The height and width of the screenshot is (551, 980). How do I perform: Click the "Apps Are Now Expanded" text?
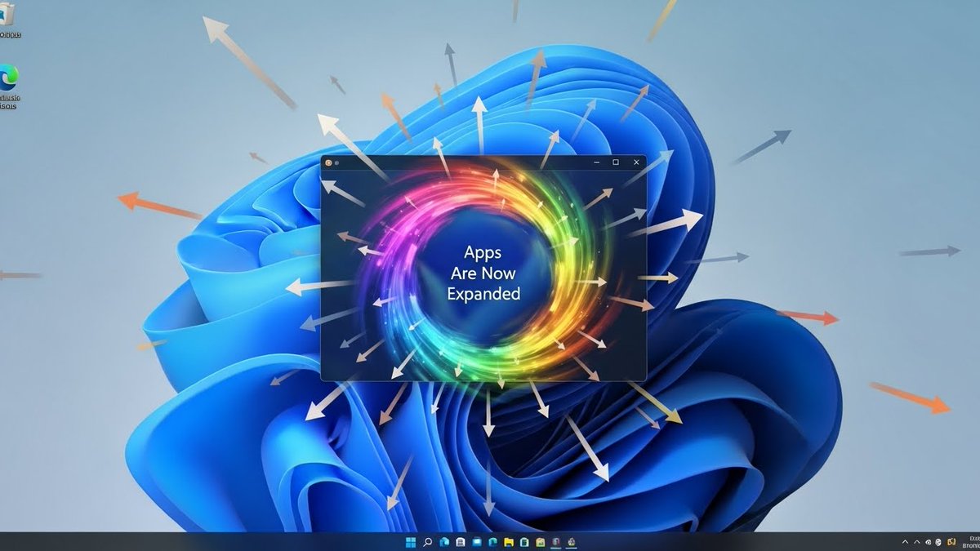coord(483,273)
